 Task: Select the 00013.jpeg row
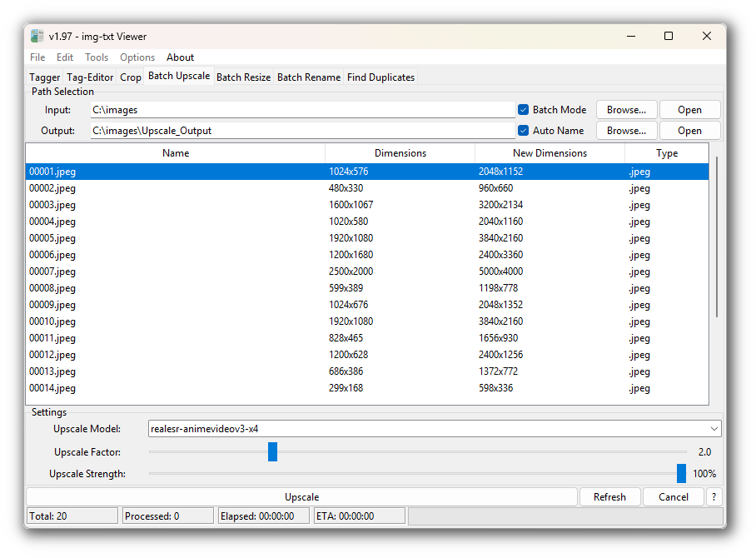367,371
